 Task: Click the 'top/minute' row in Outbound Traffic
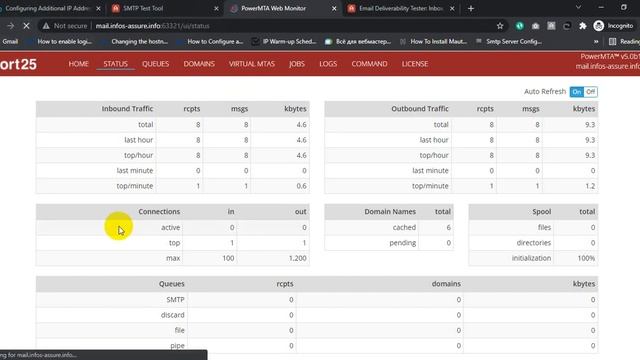(x=461, y=186)
